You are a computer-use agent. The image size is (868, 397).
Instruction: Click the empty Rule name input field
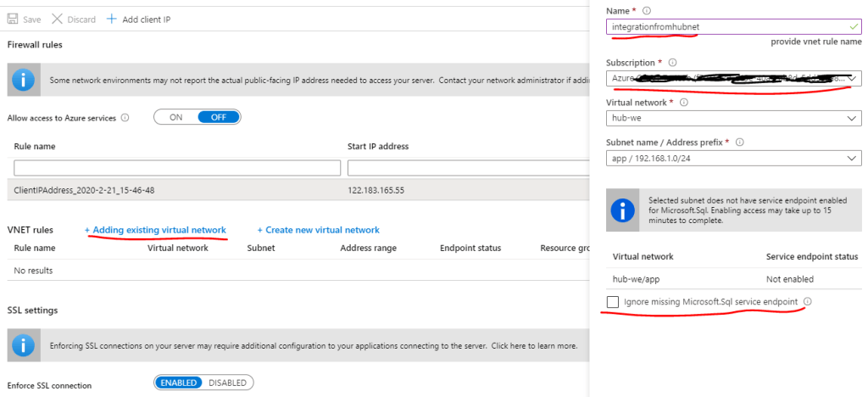177,168
